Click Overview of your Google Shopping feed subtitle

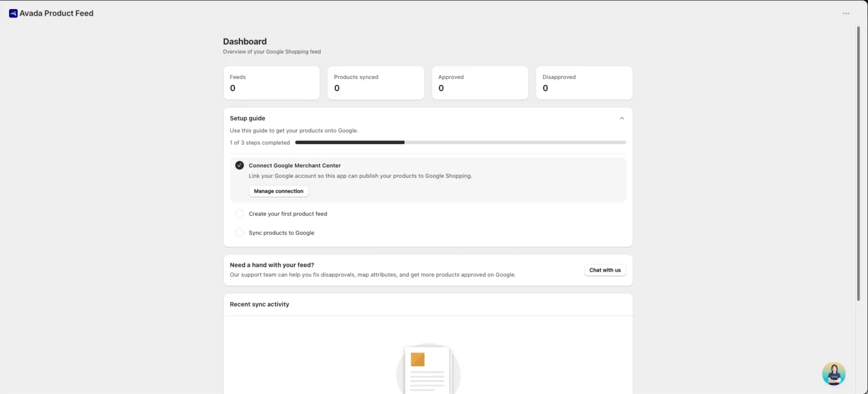point(272,52)
